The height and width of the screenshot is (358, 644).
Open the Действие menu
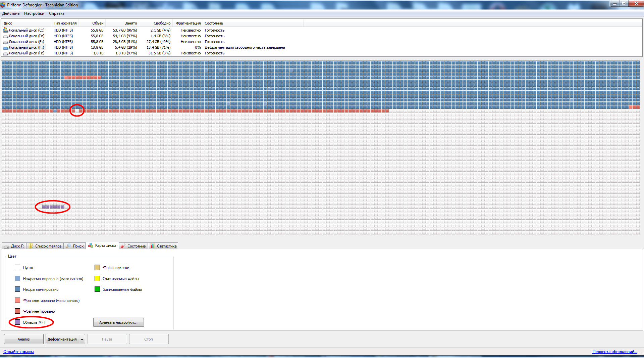[11, 13]
